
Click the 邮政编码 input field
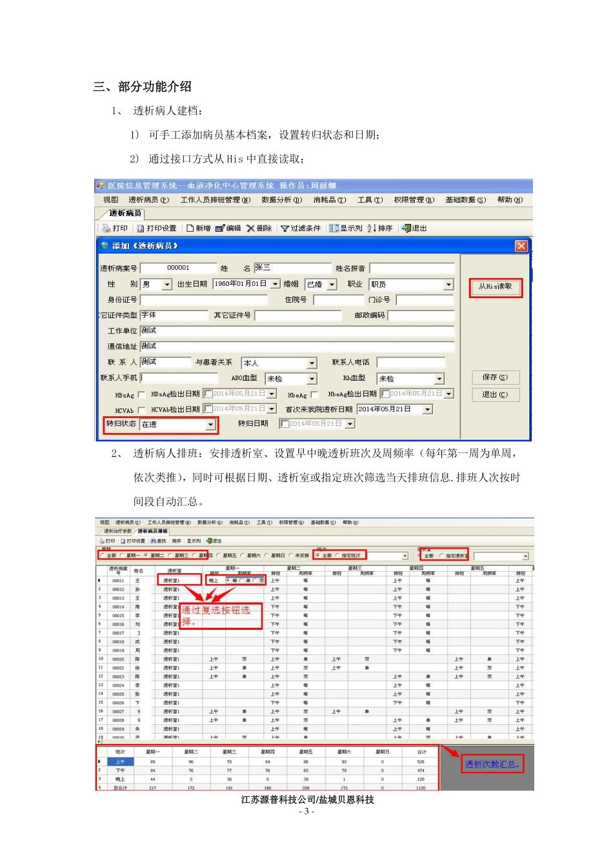421,316
